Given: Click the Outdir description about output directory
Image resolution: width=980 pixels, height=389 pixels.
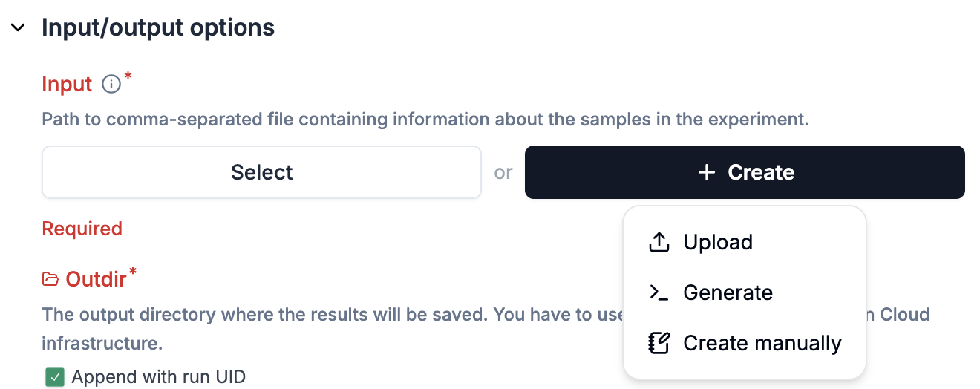Looking at the screenshot, I should (327, 313).
